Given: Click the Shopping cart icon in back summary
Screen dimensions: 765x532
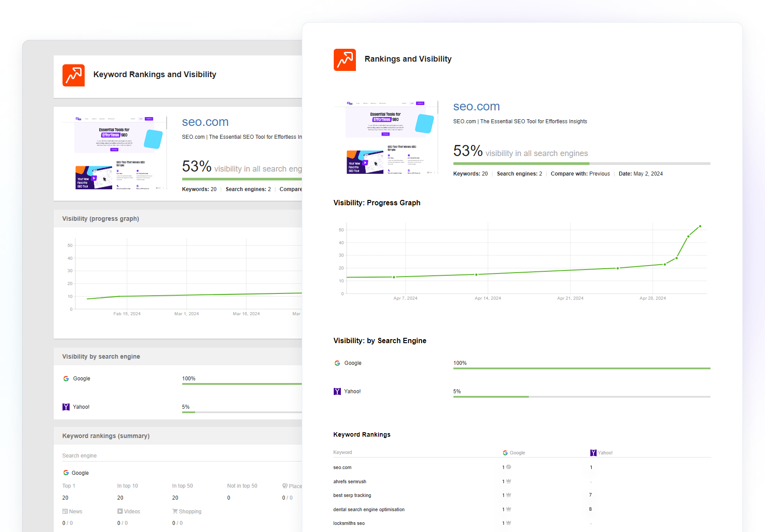Looking at the screenshot, I should [x=175, y=511].
